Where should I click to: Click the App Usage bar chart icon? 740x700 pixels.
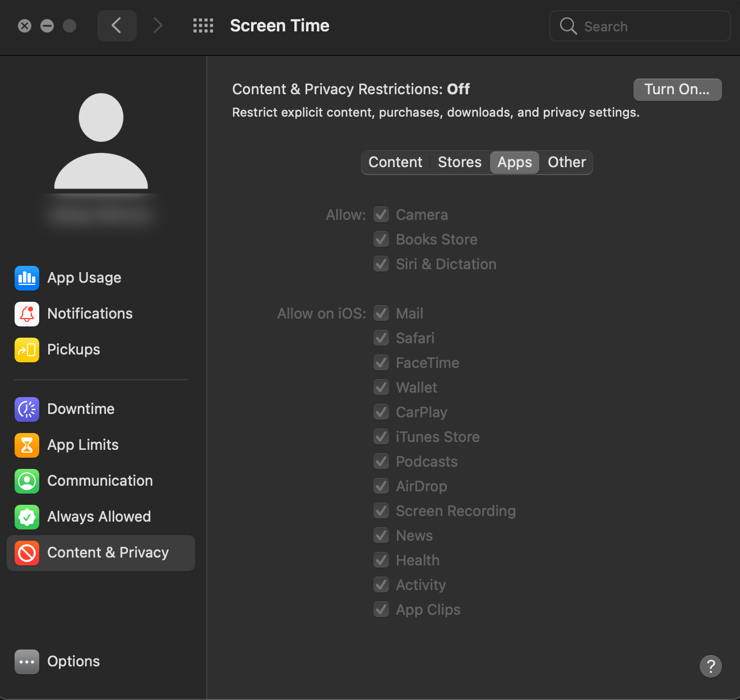27,278
